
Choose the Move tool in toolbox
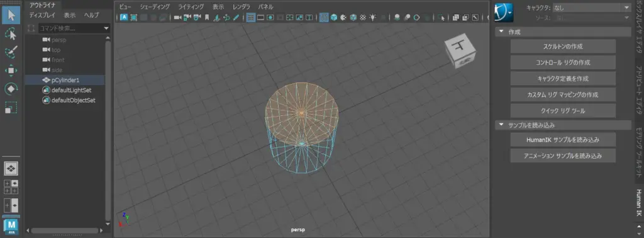(11, 71)
